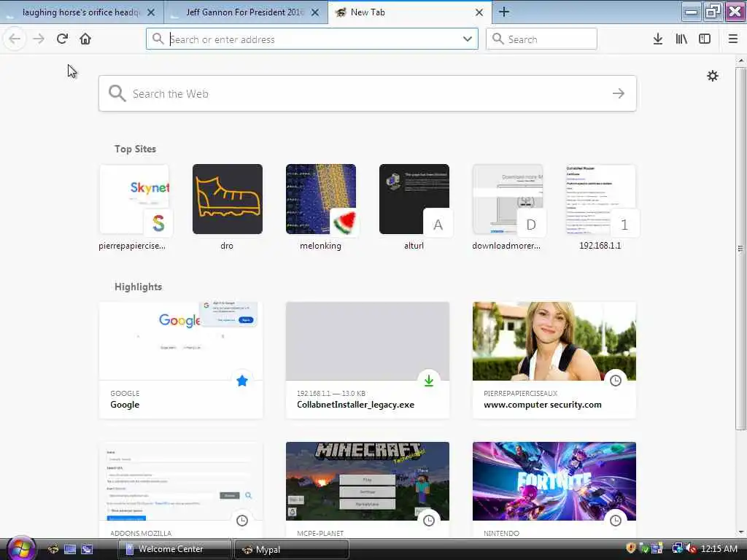Open www.computer security.com highlight
747x560 pixels.
[x=554, y=360]
